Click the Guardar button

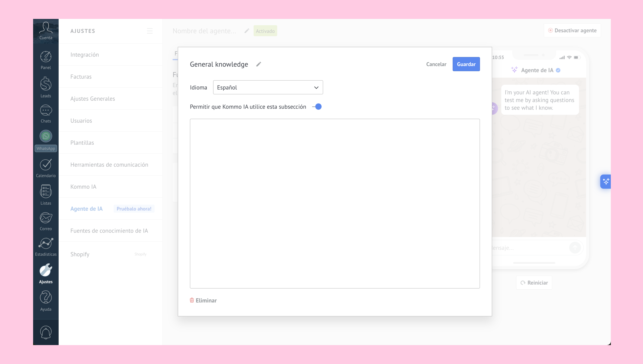pyautogui.click(x=466, y=64)
